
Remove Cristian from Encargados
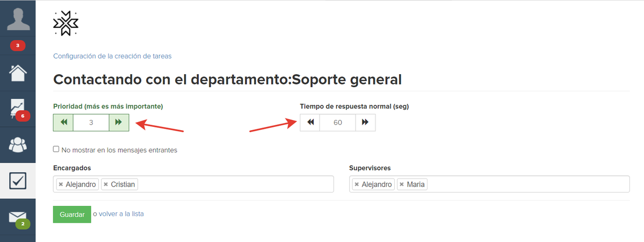106,184
